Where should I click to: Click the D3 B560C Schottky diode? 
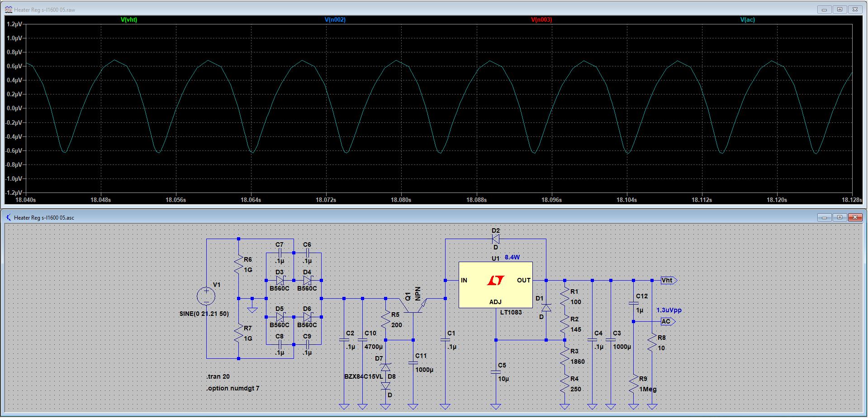click(x=280, y=280)
